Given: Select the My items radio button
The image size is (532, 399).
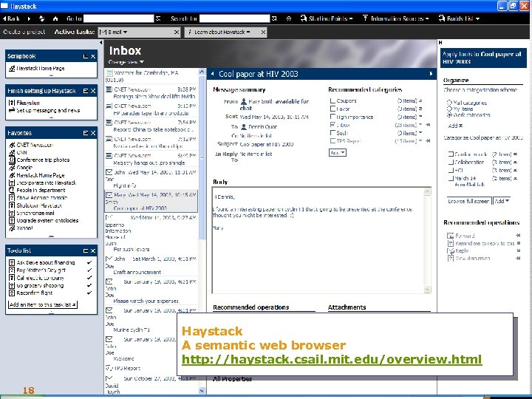Looking at the screenshot, I should 449,109.
